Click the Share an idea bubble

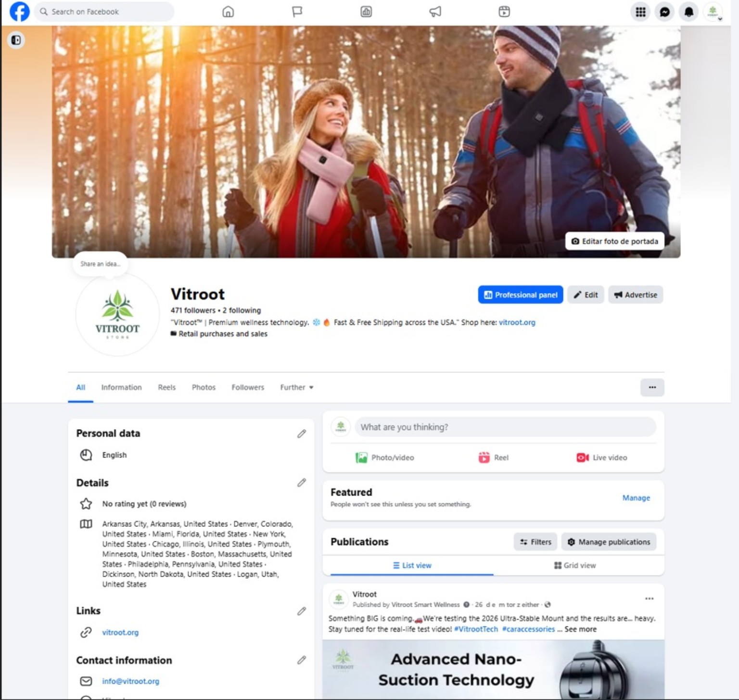[x=100, y=264]
